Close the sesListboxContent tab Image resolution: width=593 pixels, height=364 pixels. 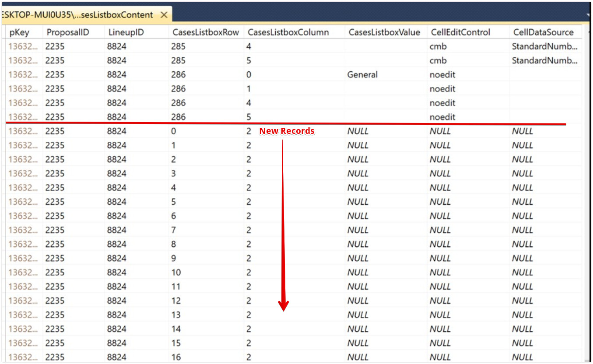164,15
